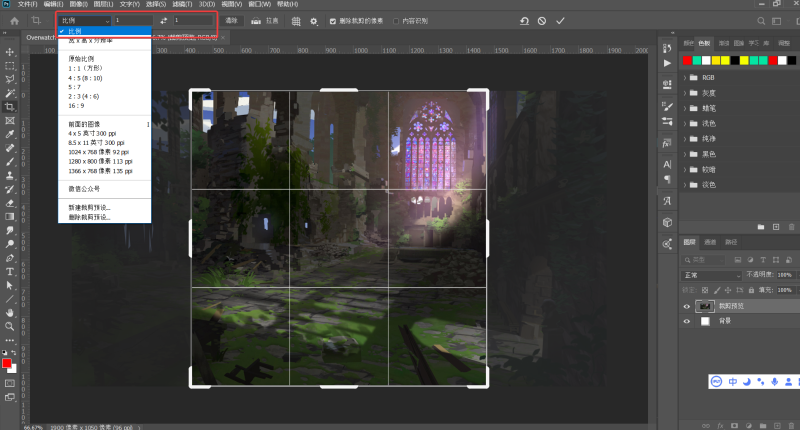Select the Horizontal Type tool
Screen dimensions: 800x430
[10, 272]
